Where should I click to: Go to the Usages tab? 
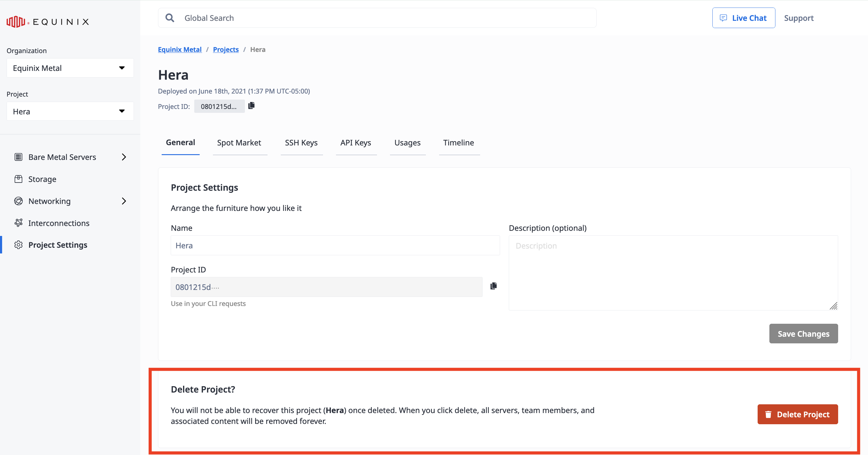click(407, 143)
